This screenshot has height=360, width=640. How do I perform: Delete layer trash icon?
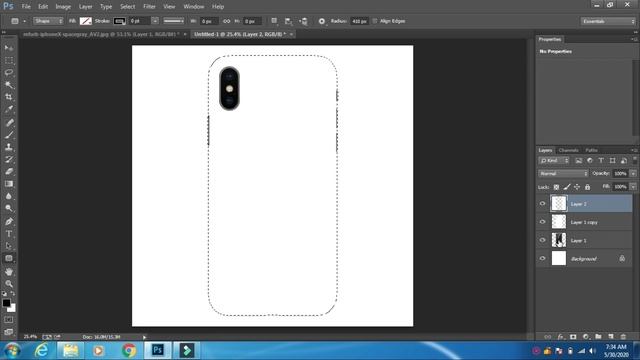click(623, 337)
